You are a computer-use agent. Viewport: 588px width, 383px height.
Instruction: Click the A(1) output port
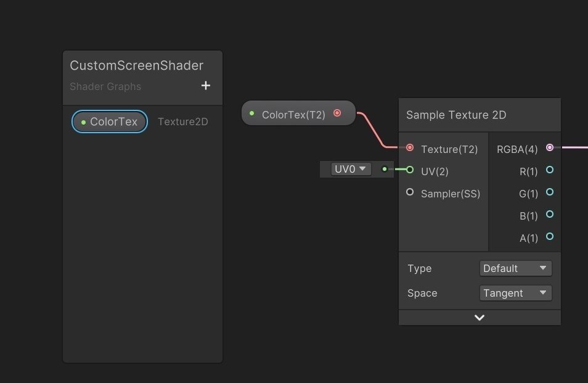[550, 236]
